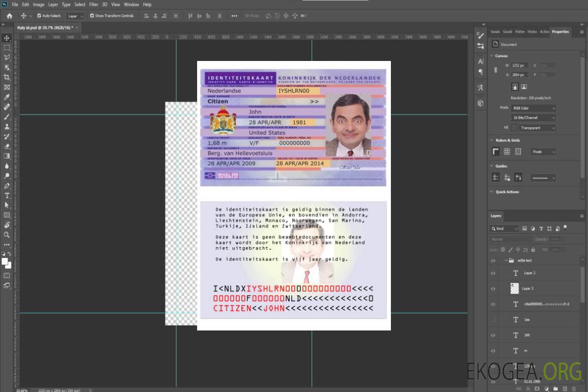Toggle Show Transform Controls checkbox
Screen dimensions: 588x392
(92, 16)
